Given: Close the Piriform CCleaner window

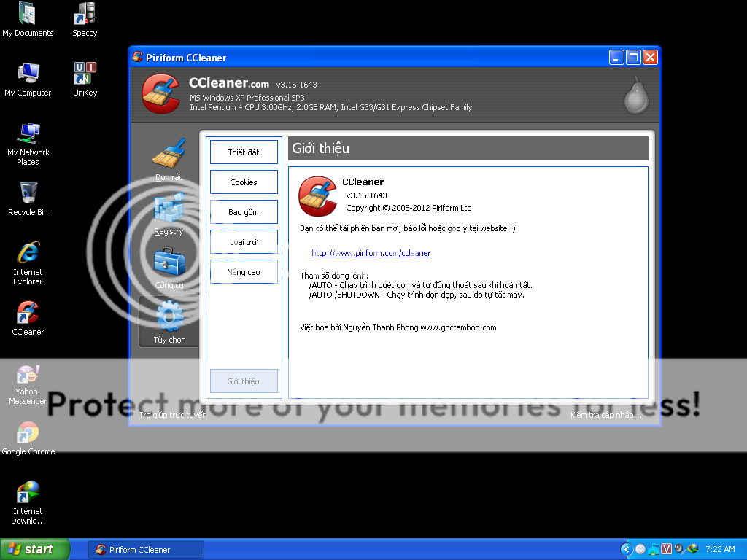Looking at the screenshot, I should (650, 58).
